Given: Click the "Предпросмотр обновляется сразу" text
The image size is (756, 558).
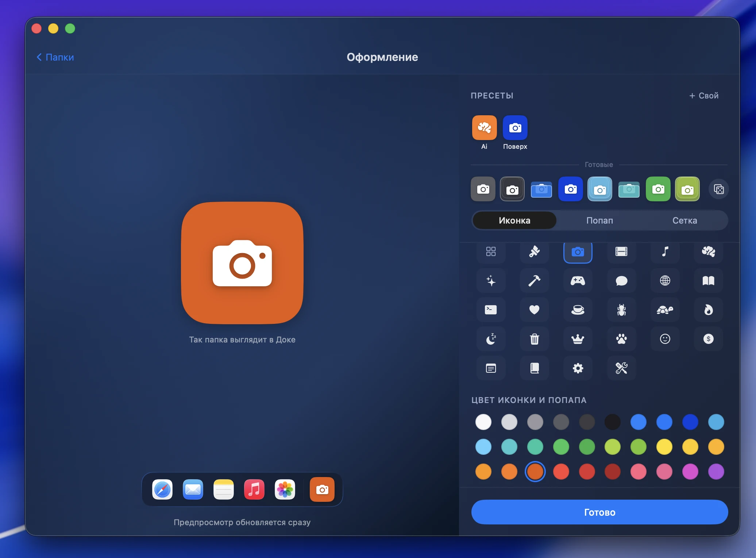Looking at the screenshot, I should coord(242,522).
